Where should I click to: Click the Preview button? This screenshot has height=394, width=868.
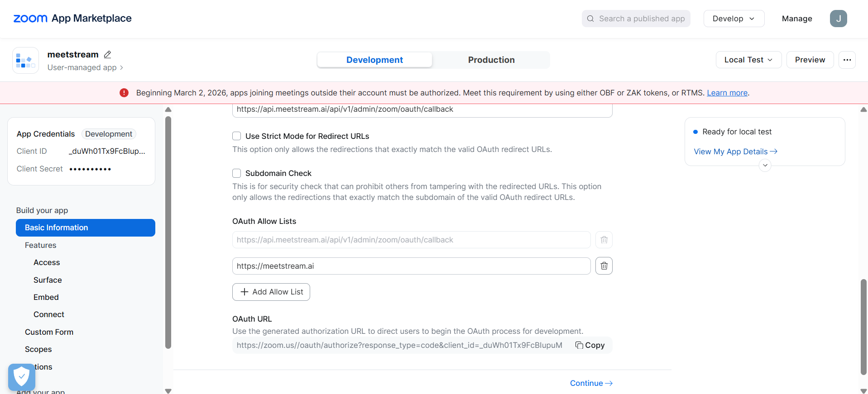810,60
